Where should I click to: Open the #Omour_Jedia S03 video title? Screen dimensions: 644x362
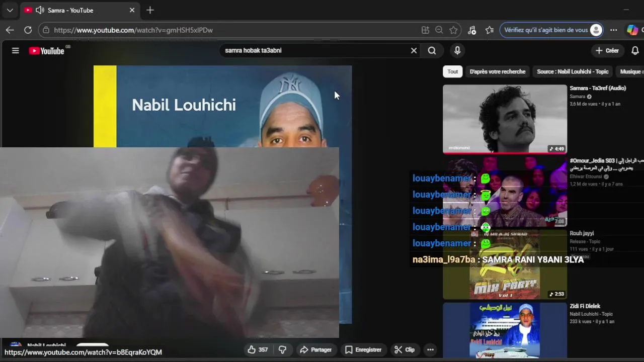coord(606,164)
